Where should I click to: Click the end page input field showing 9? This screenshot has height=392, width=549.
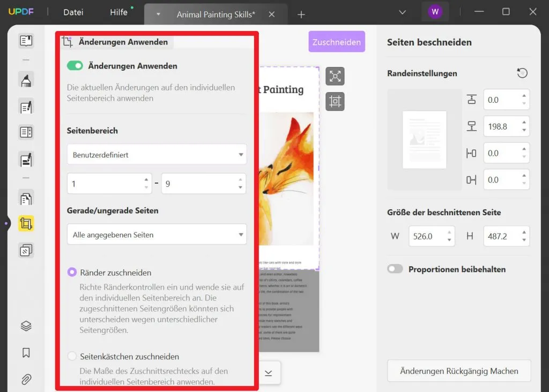(204, 184)
